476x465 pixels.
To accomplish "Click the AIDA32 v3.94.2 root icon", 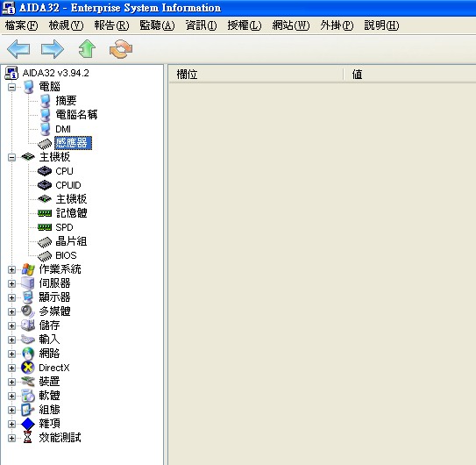I will pyautogui.click(x=11, y=73).
